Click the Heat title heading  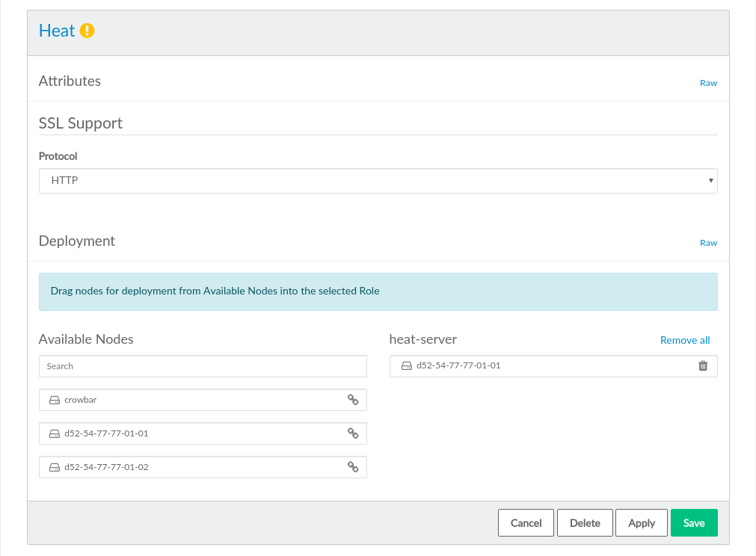pyautogui.click(x=57, y=31)
